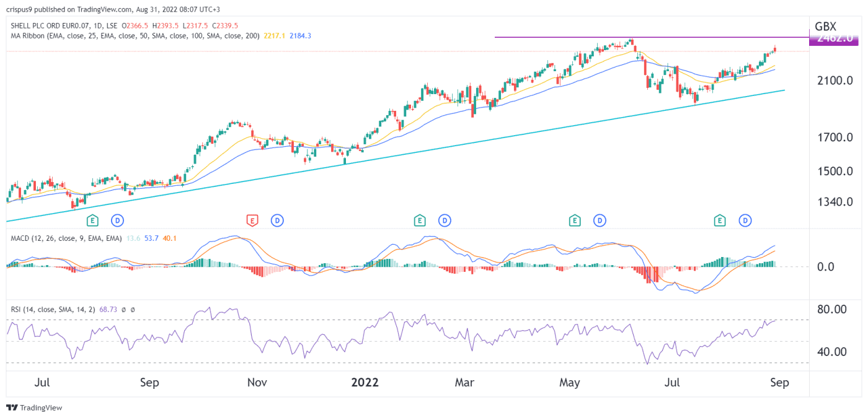Click the Nov label on time axis

click(x=257, y=383)
